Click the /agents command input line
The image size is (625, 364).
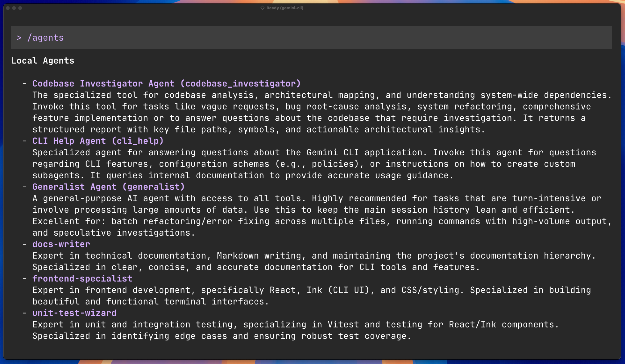pyautogui.click(x=45, y=38)
